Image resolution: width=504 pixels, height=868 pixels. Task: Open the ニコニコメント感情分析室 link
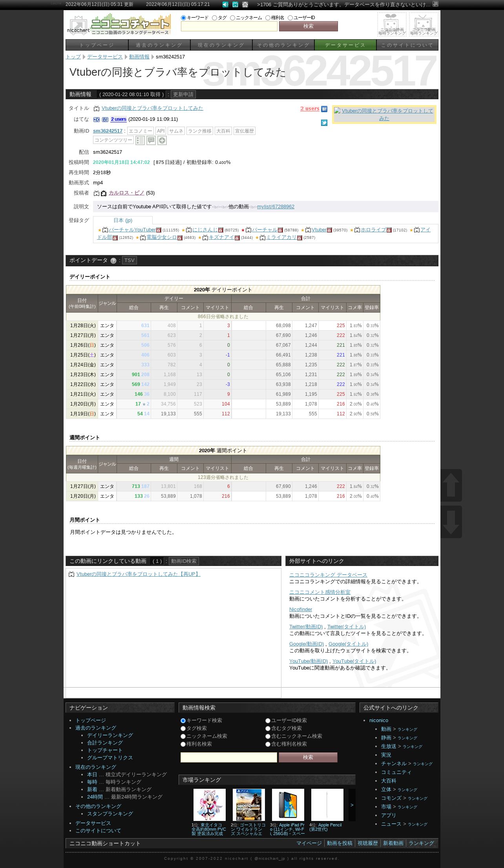(320, 592)
